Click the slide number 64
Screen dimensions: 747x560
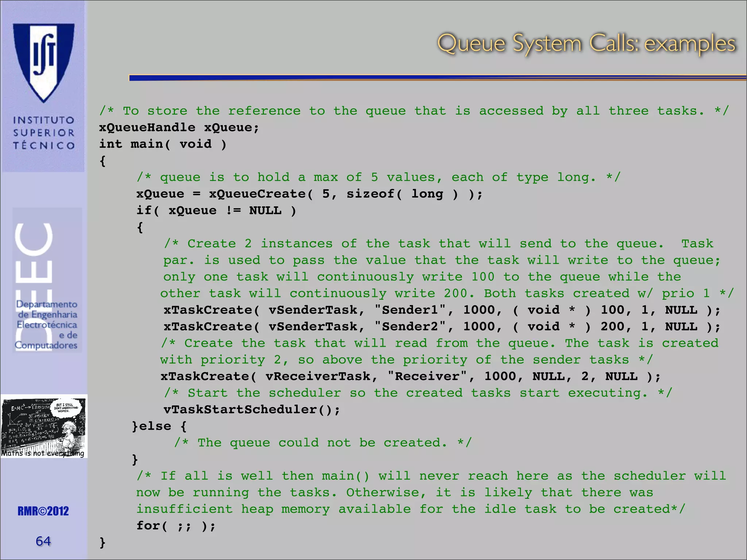[x=43, y=541]
